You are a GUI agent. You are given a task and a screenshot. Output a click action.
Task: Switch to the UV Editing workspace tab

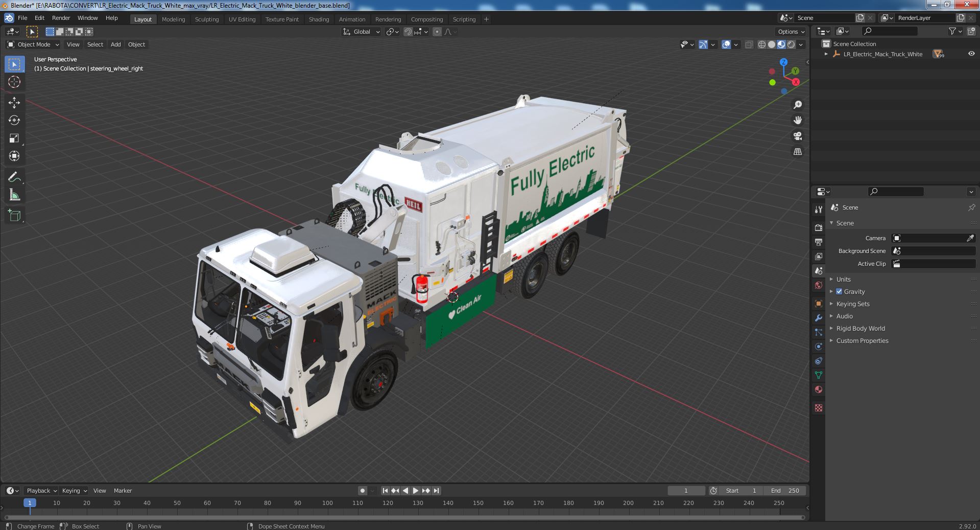click(242, 19)
